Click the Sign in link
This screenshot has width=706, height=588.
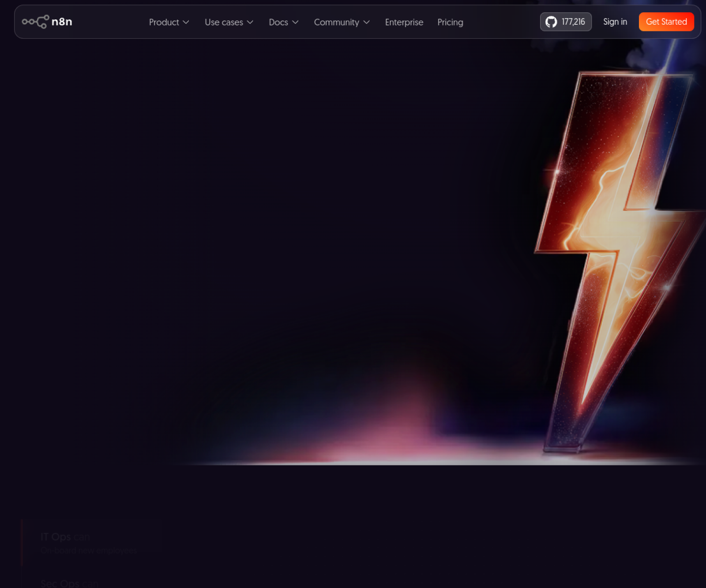click(615, 22)
